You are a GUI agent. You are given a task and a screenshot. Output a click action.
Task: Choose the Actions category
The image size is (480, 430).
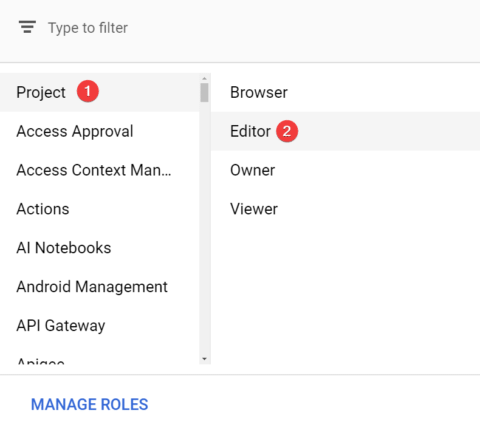point(100,209)
